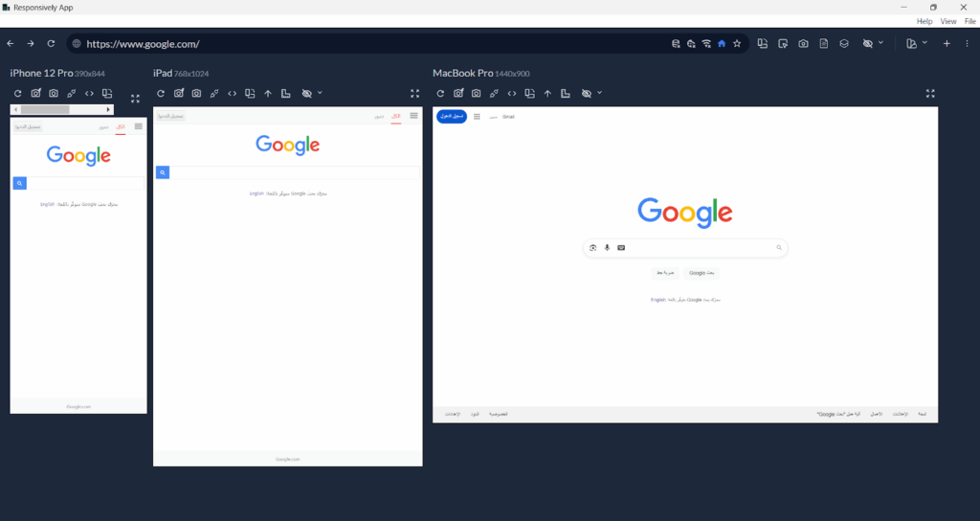Viewport: 980px width, 521px height.
Task: Toggle the blue home page icon
Action: tap(722, 44)
